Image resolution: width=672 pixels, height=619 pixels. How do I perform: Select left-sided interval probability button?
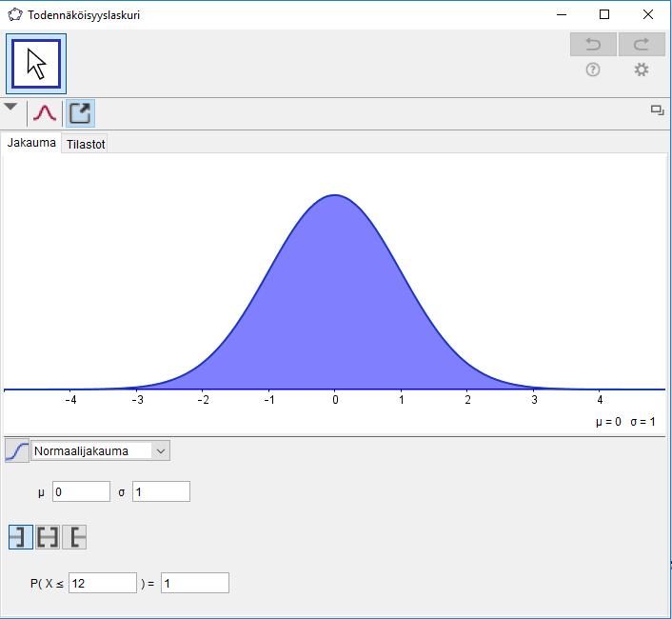point(21,537)
